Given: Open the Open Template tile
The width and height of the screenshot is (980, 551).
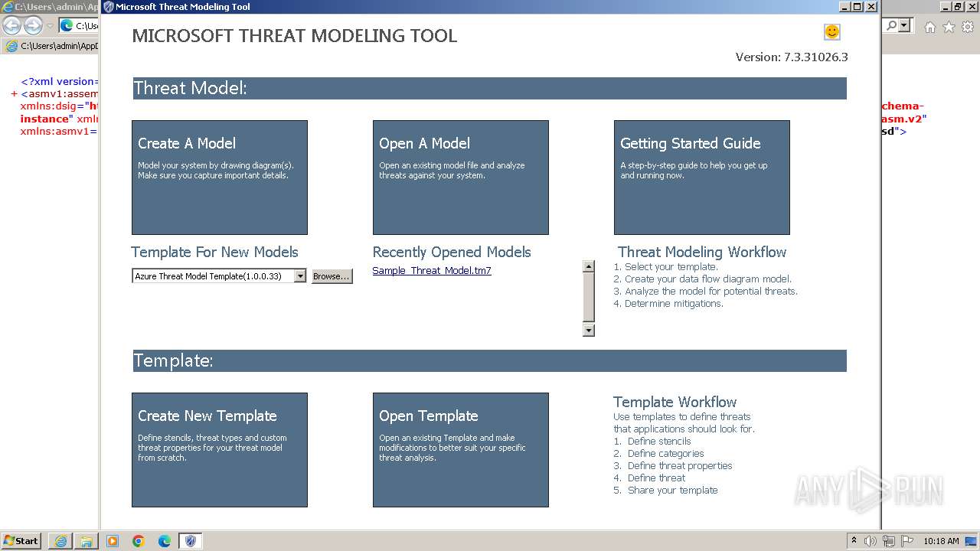Looking at the screenshot, I should (461, 450).
